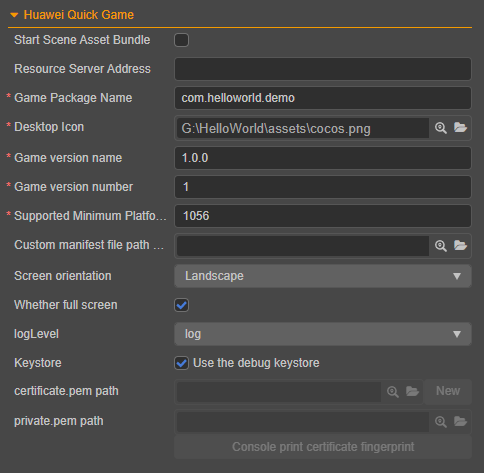484x473 pixels.
Task: Click the Desktop Icon path field
Action: [x=303, y=128]
